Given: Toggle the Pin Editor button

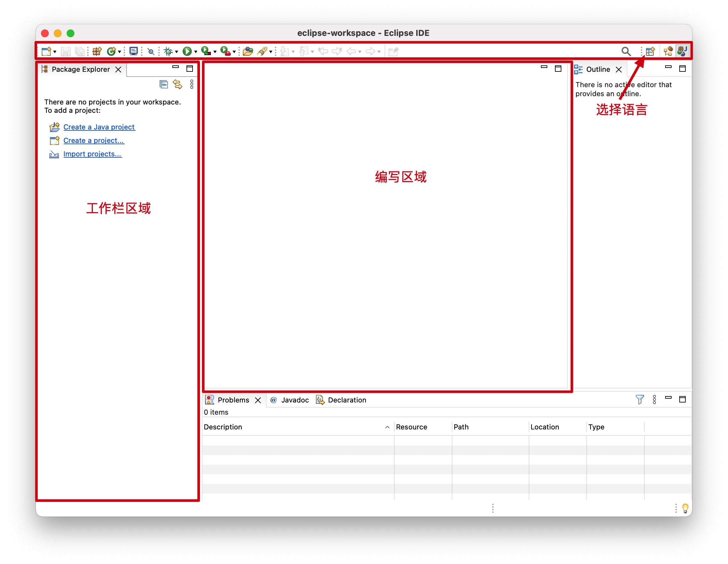Looking at the screenshot, I should click(393, 51).
